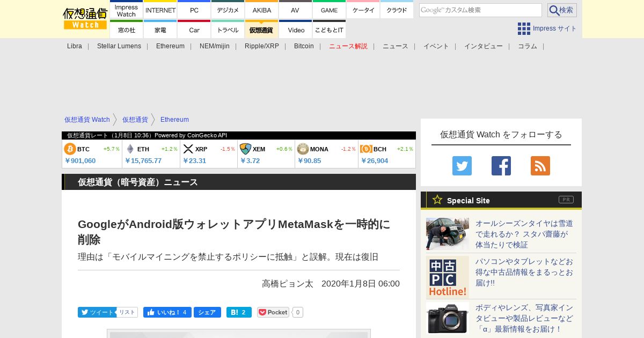The width and height of the screenshot is (644, 338).
Task: Open the ケータイ tab
Action: (x=363, y=10)
